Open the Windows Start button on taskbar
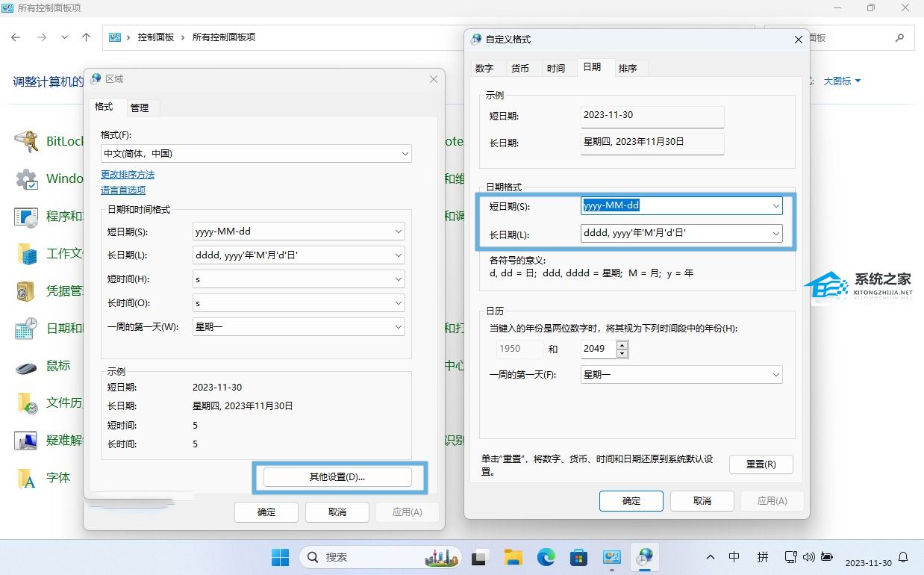The image size is (924, 575). pos(280,557)
